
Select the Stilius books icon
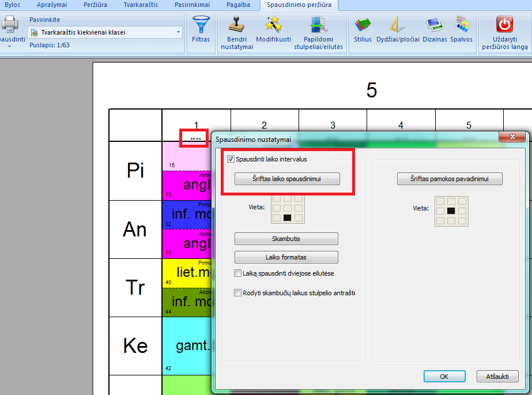pos(363,25)
